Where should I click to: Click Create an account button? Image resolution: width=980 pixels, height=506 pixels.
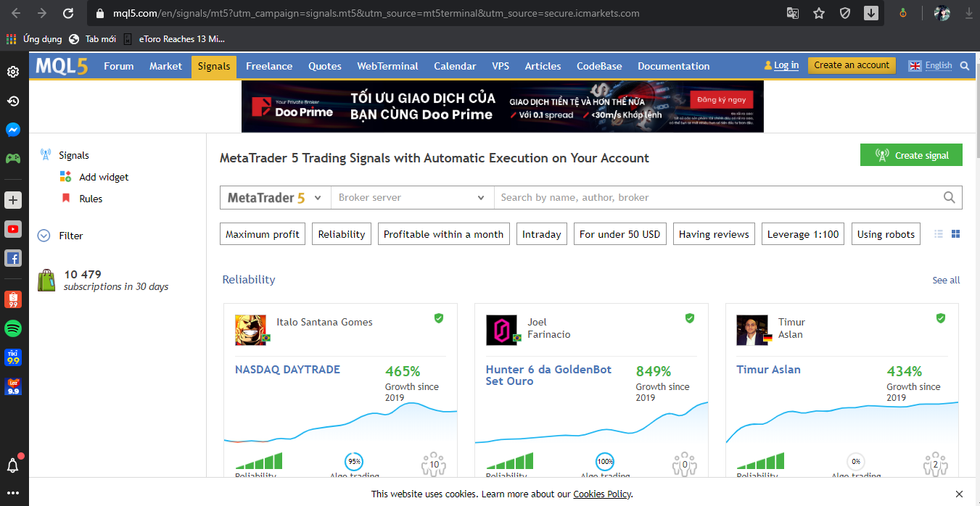(x=852, y=65)
